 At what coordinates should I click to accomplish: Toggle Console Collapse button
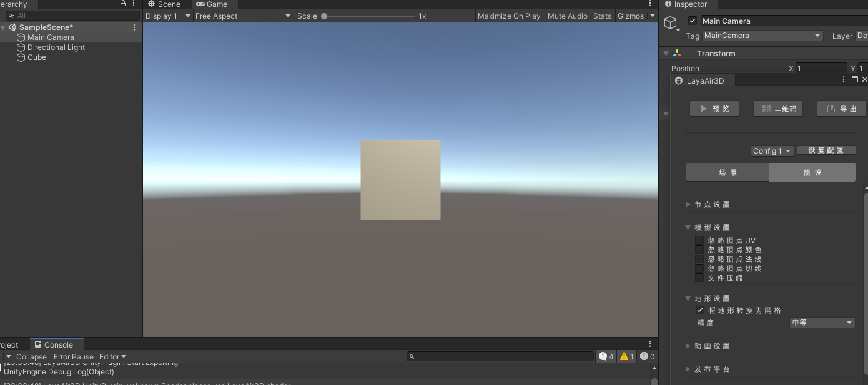tap(31, 357)
